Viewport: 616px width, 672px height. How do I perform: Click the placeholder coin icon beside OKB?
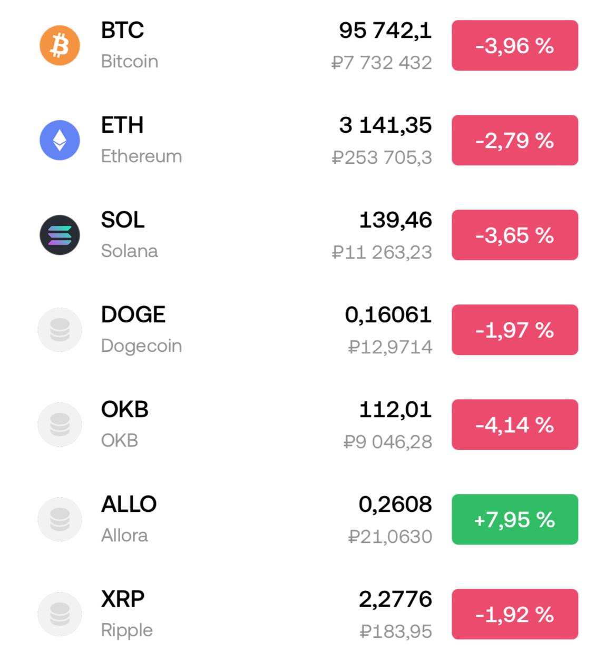60,424
